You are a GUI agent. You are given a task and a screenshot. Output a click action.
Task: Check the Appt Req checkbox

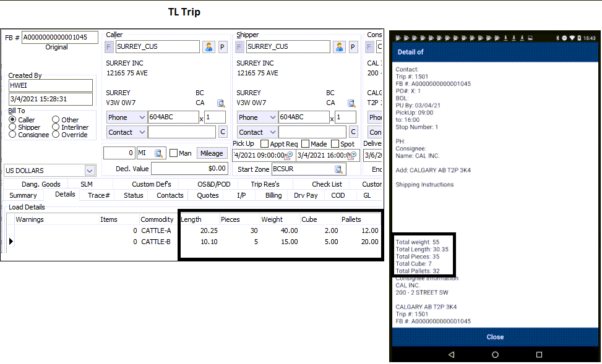coord(264,144)
